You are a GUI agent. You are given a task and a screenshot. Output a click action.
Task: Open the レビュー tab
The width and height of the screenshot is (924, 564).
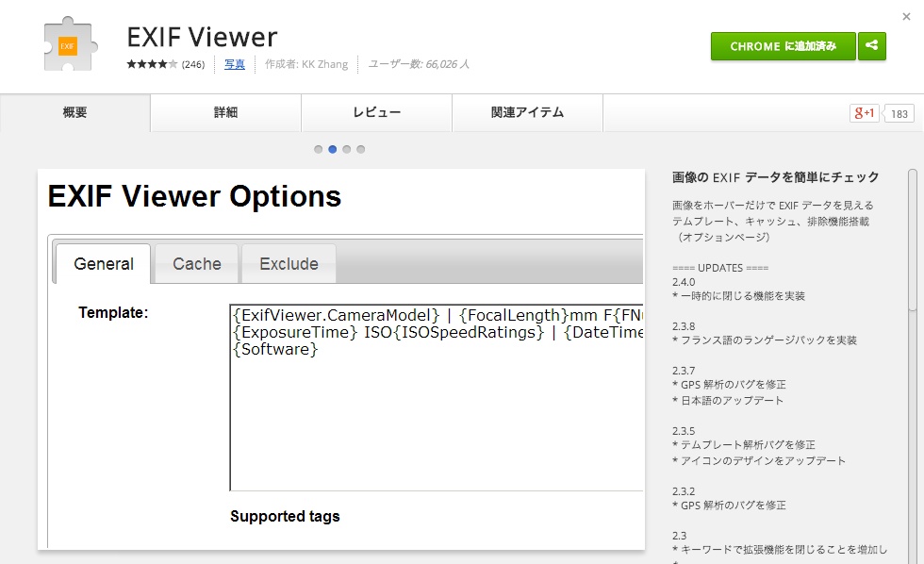(376, 112)
